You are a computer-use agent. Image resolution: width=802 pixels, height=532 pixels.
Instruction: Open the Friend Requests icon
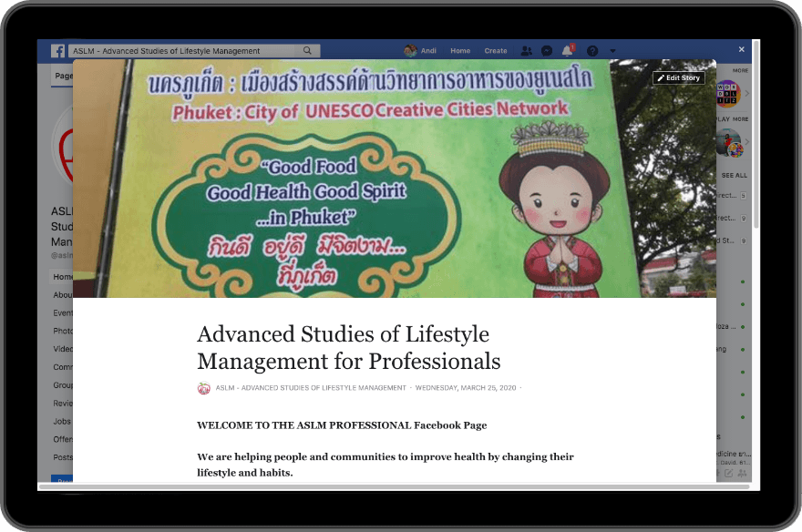527,51
